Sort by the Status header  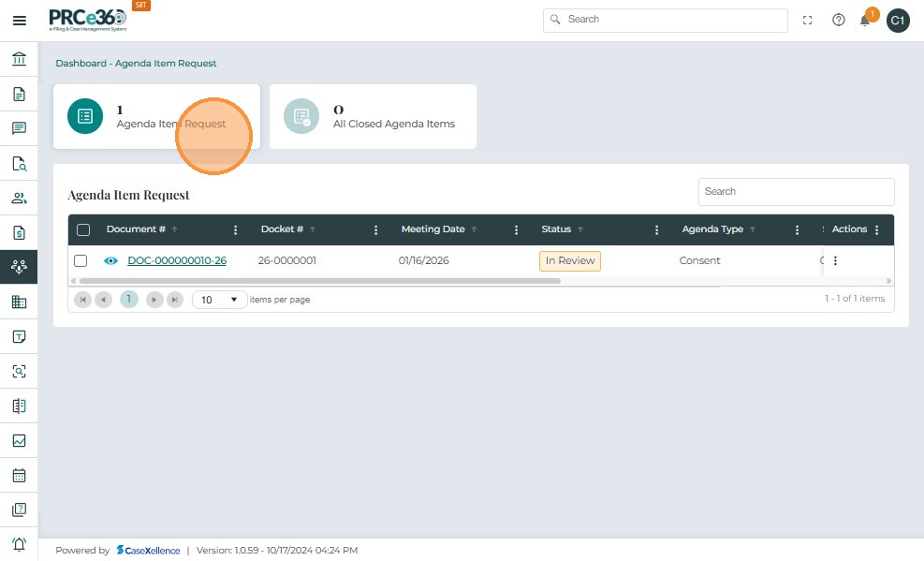pos(556,229)
